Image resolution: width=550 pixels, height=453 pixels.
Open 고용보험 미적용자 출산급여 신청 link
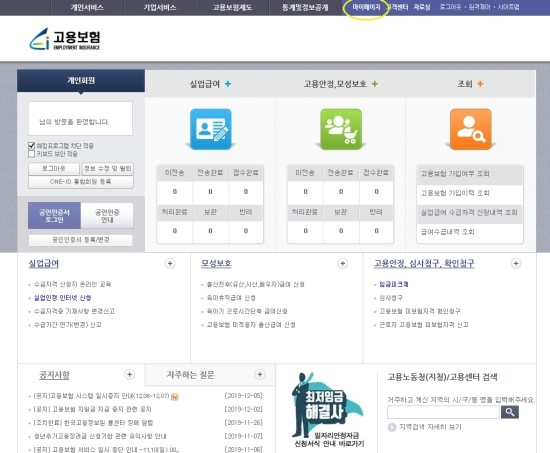251,325
